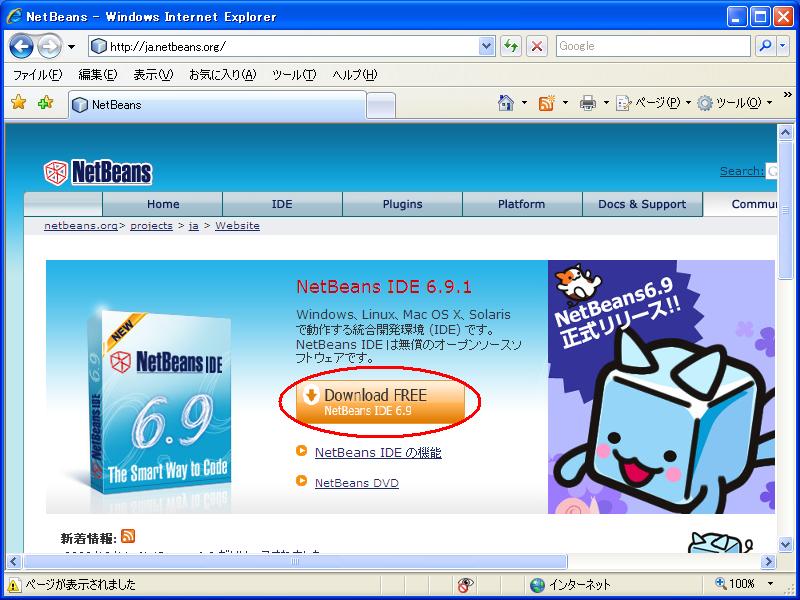Click the Search link on the page
The image size is (800, 600).
[741, 171]
